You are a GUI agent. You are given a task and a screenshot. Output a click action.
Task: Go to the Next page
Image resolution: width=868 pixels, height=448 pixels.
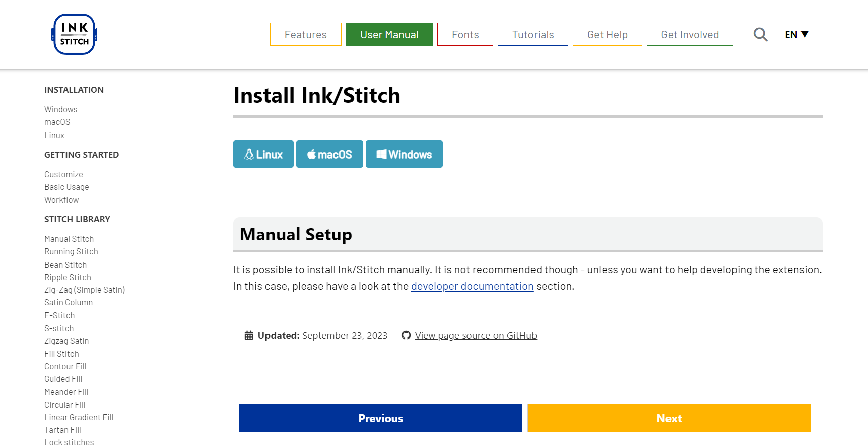669,418
